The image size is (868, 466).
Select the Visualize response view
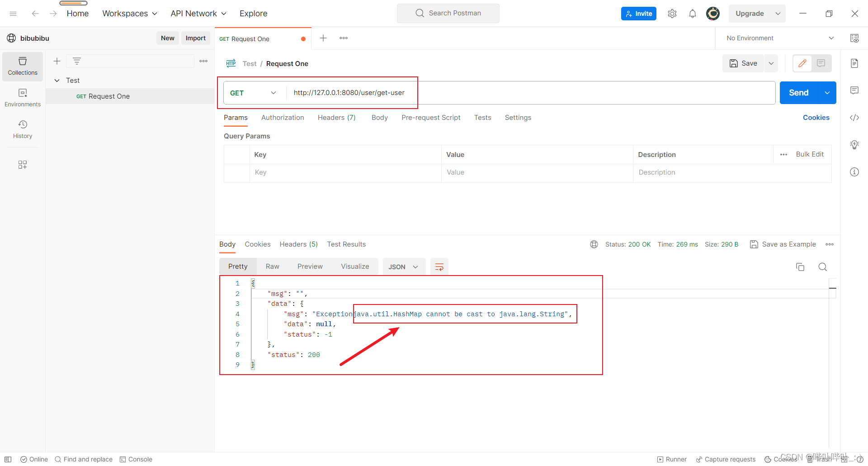pyautogui.click(x=355, y=266)
